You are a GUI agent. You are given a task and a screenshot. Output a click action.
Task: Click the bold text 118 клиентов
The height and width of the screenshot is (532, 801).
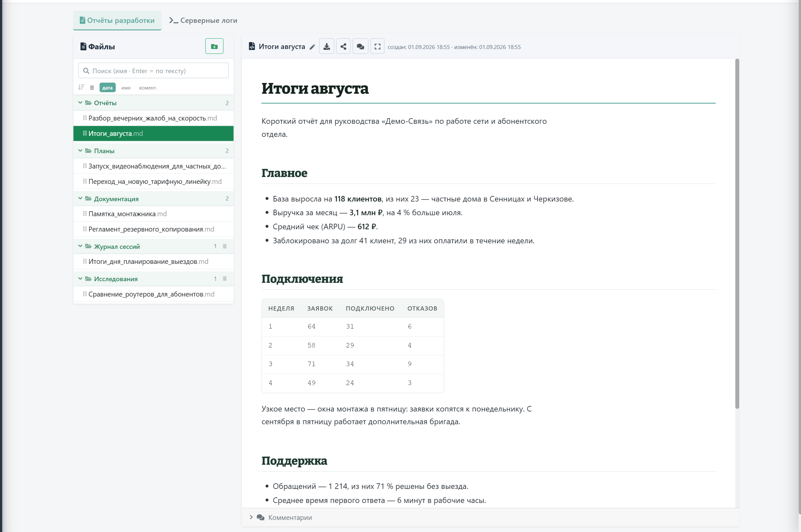pos(358,199)
